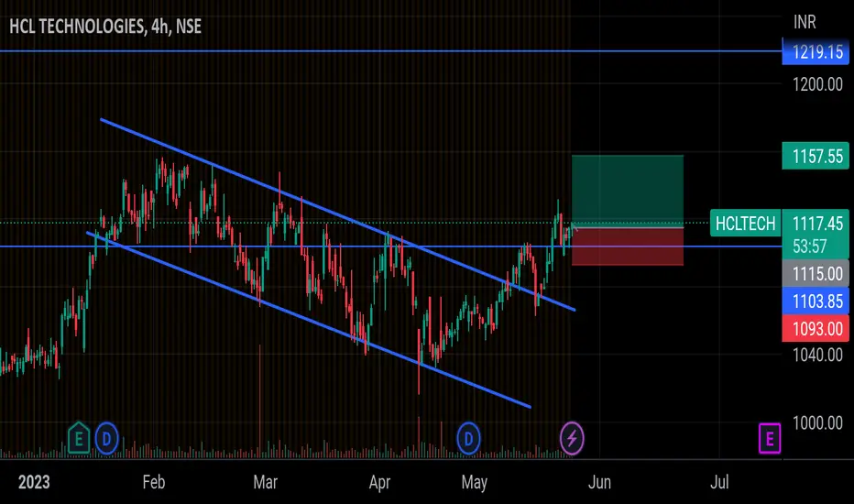Click the Jun label on time axis
The image size is (854, 504).
599,482
